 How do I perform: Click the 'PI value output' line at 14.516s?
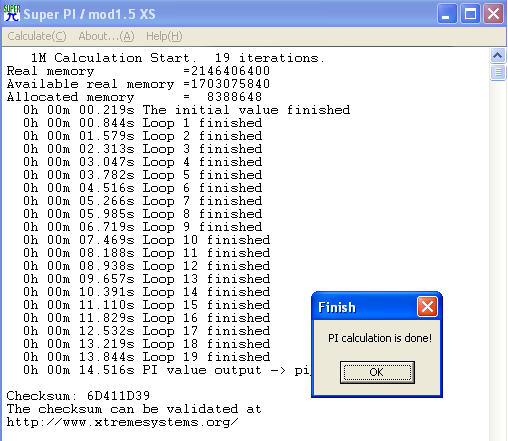click(x=167, y=370)
